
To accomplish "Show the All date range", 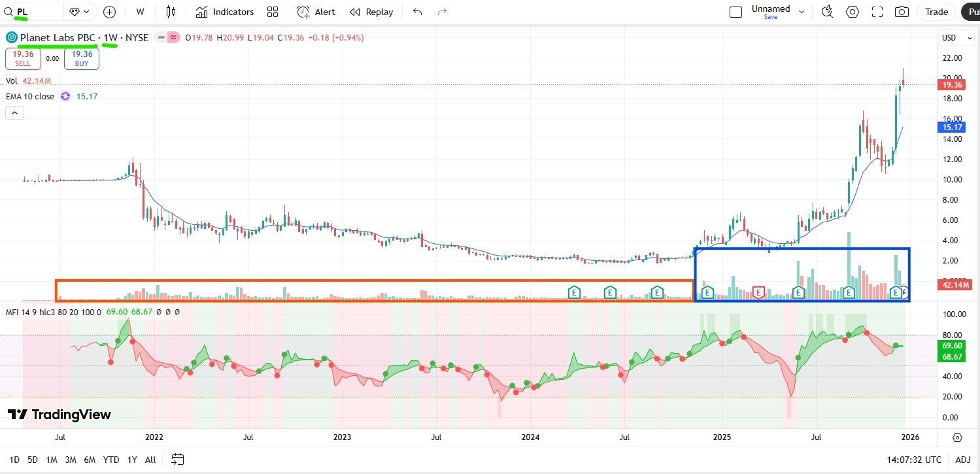I will (x=150, y=460).
